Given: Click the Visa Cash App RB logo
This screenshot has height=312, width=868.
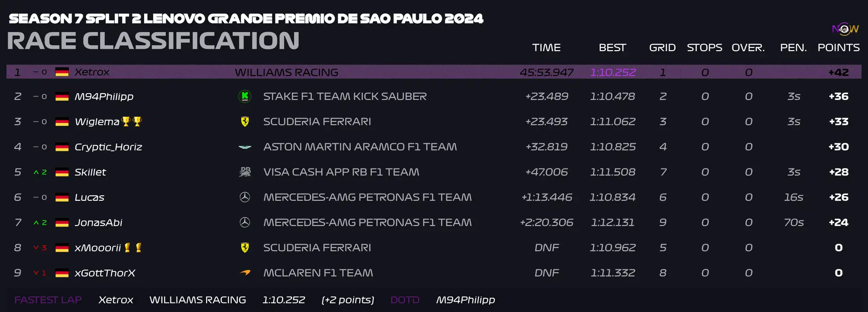Looking at the screenshot, I should point(245,172).
